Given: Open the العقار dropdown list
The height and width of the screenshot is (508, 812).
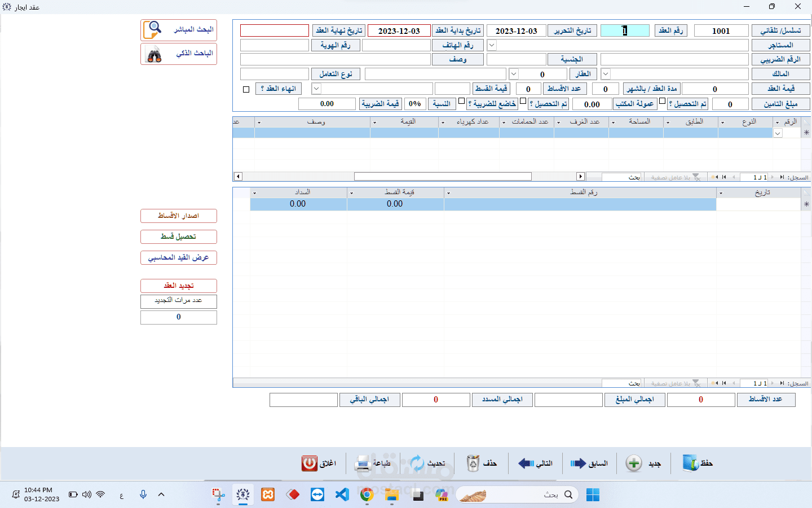Looking at the screenshot, I should 514,74.
